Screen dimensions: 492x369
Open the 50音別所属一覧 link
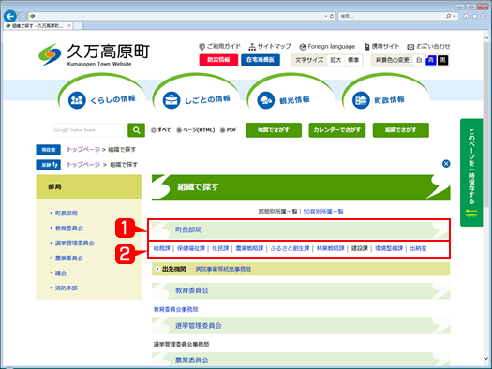[x=324, y=212]
